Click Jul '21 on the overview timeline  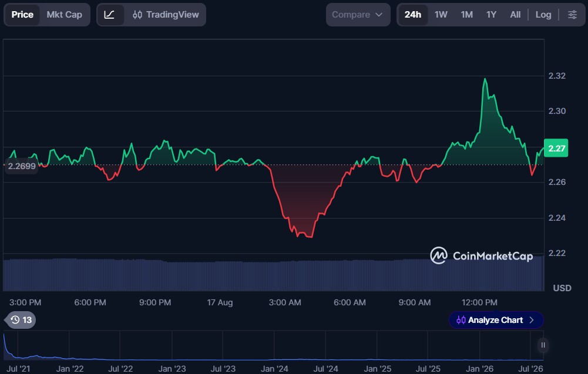pyautogui.click(x=18, y=369)
